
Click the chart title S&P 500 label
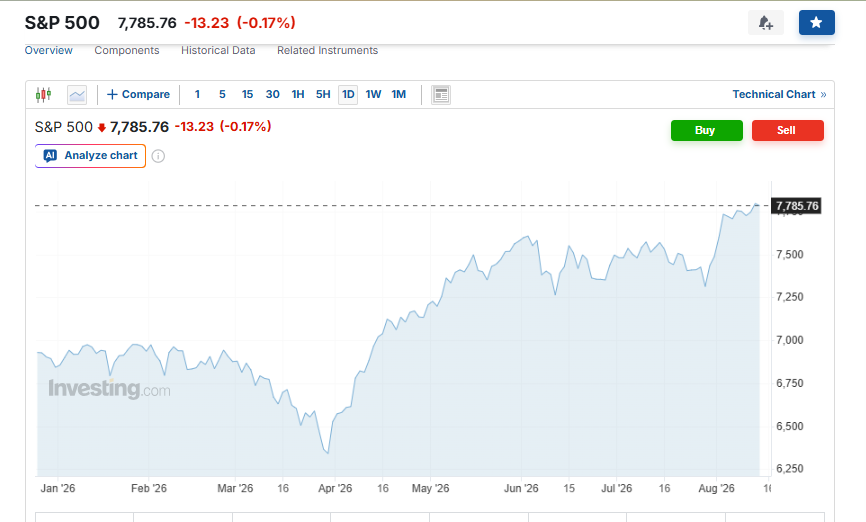pos(64,127)
